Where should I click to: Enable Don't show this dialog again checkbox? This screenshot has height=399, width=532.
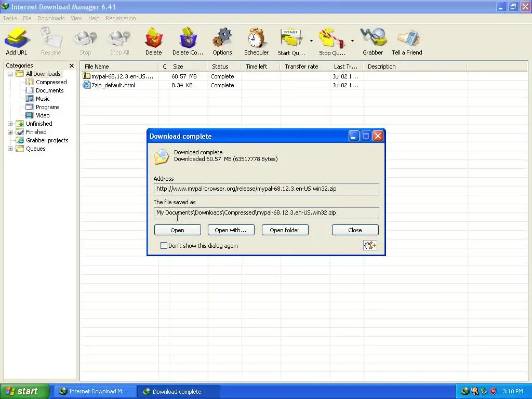[164, 245]
